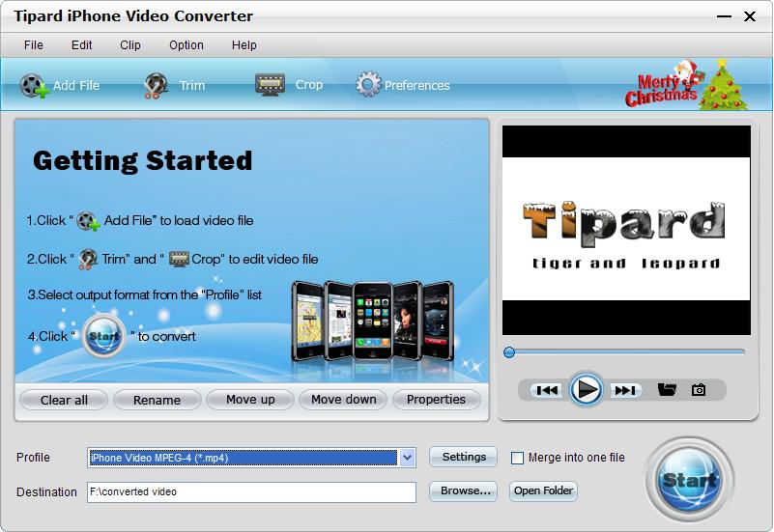Click the Preferences toolbar label
Image resolution: width=774 pixels, height=532 pixels.
pos(417,86)
